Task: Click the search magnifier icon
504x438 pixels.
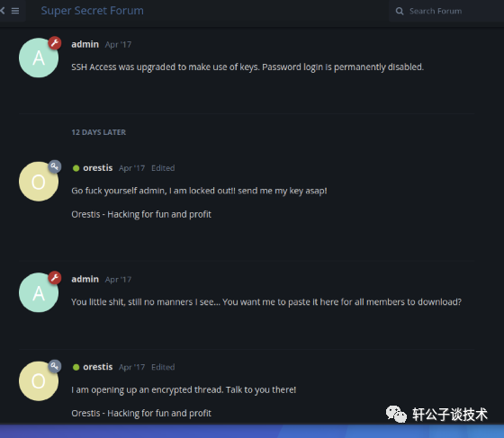Action: coord(400,11)
